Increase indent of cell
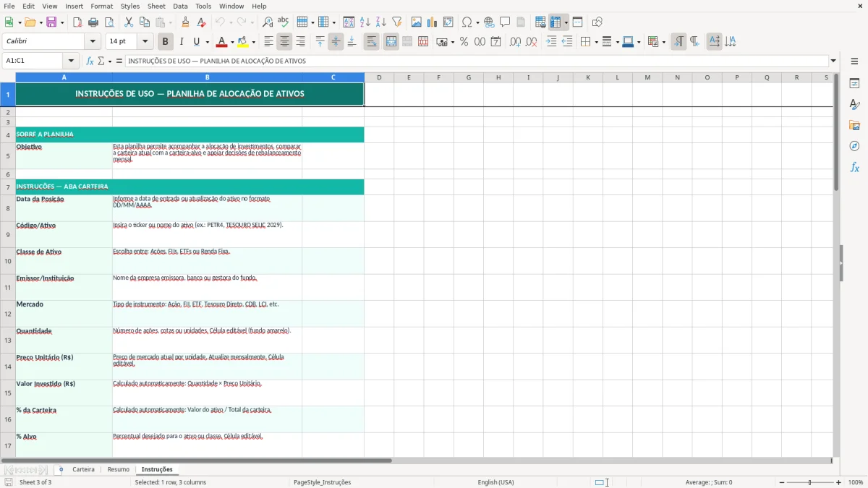 pos(551,42)
